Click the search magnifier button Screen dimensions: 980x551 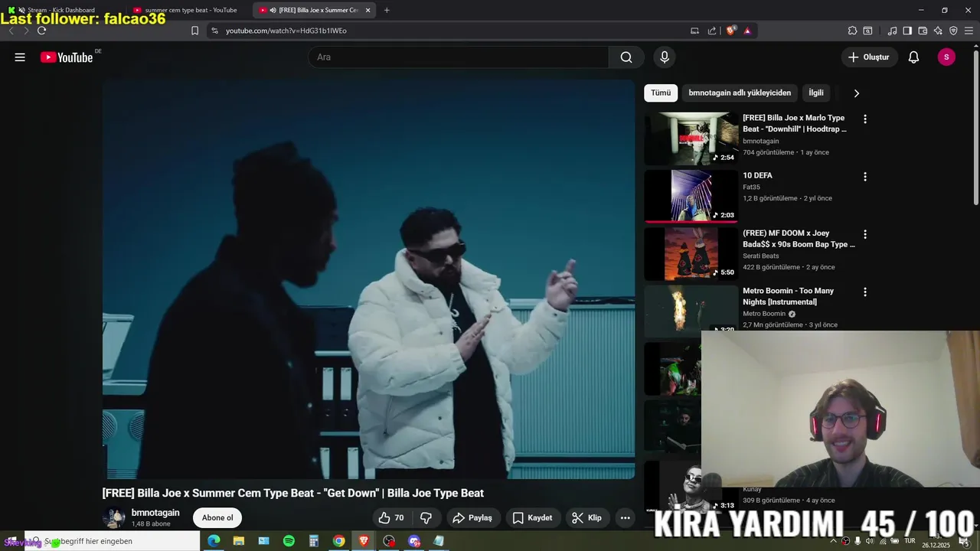(626, 57)
